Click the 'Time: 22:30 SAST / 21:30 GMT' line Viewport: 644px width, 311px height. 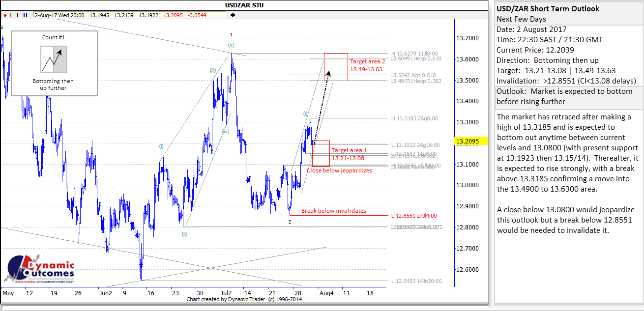pyautogui.click(x=550, y=40)
